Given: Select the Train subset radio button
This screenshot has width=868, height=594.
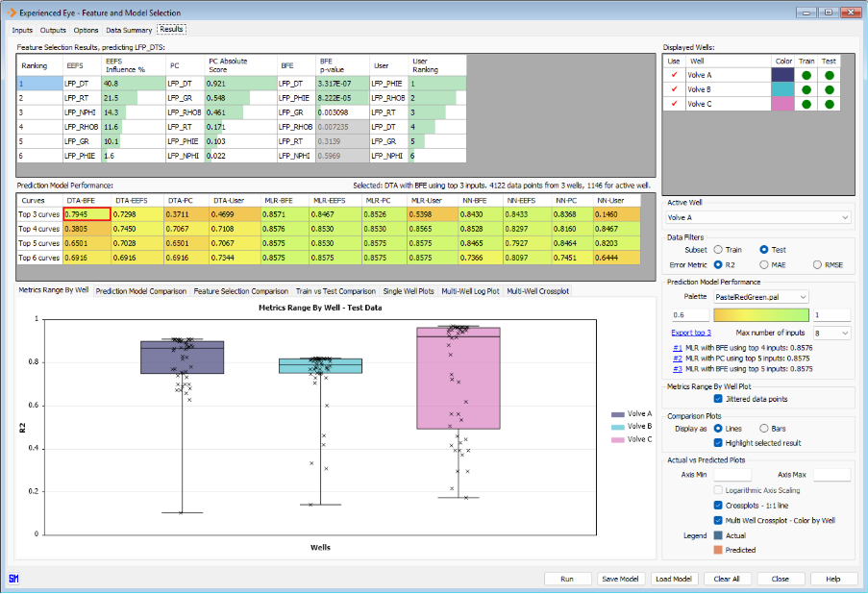Looking at the screenshot, I should [x=718, y=250].
